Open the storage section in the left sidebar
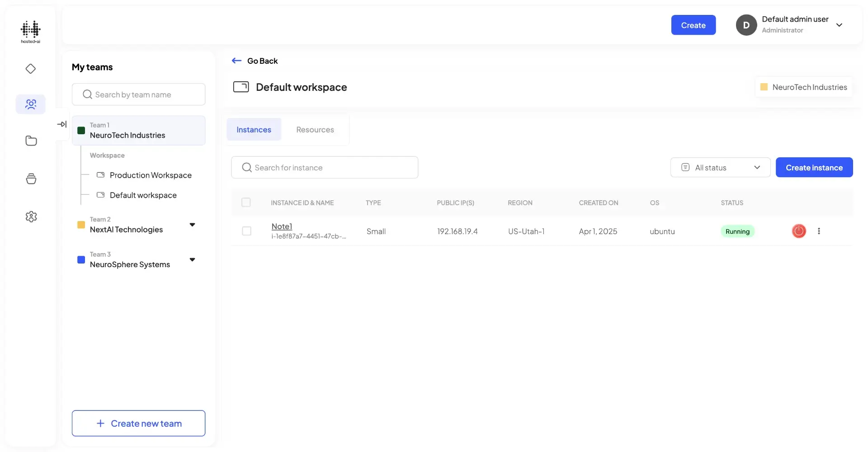 [x=30, y=179]
